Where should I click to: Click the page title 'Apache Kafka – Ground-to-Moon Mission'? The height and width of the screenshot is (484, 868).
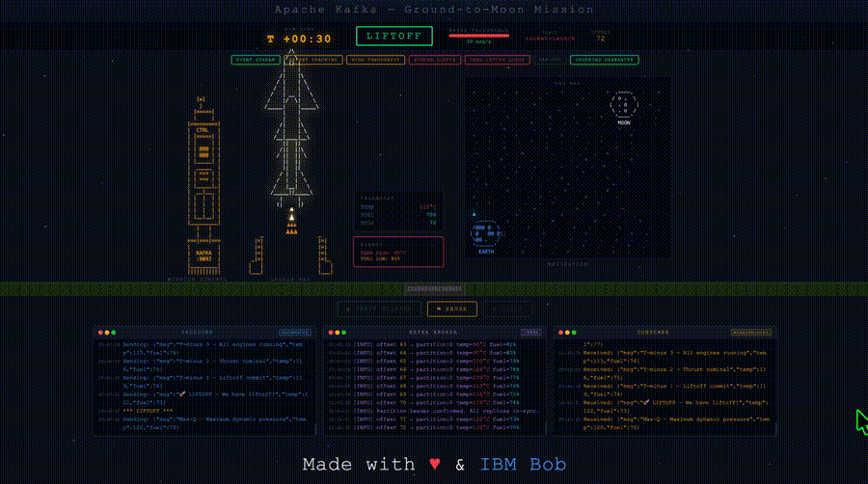[434, 10]
